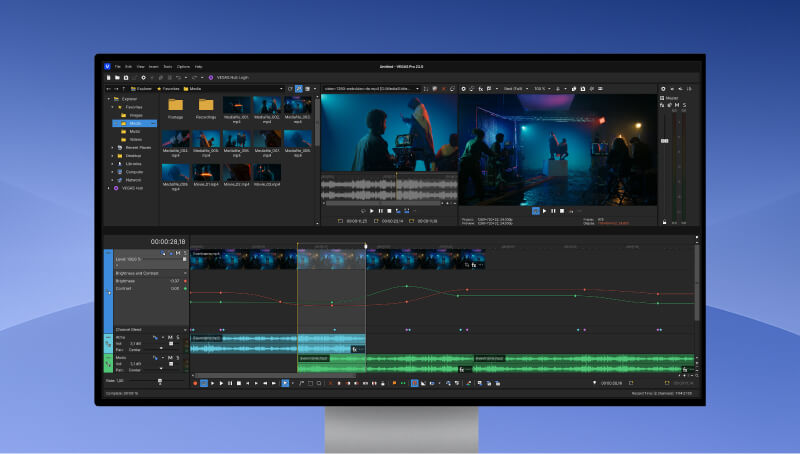Collapse the Favorites tree node
800x454 pixels.
tap(113, 107)
